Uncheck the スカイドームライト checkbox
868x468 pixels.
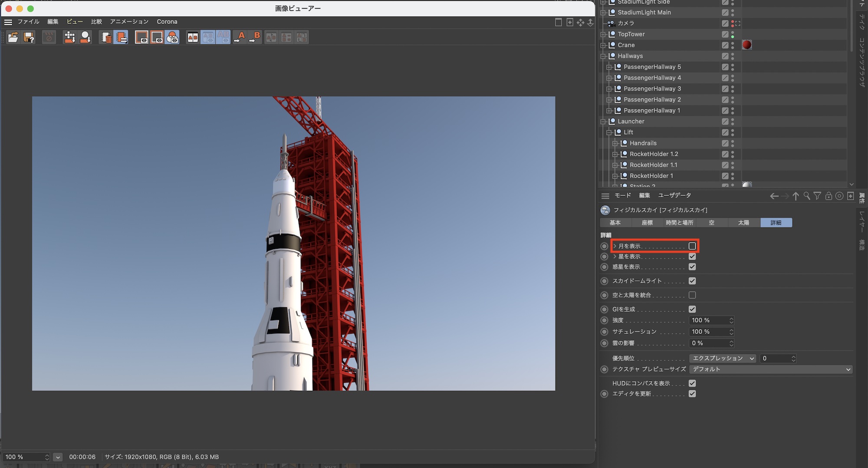[692, 281]
